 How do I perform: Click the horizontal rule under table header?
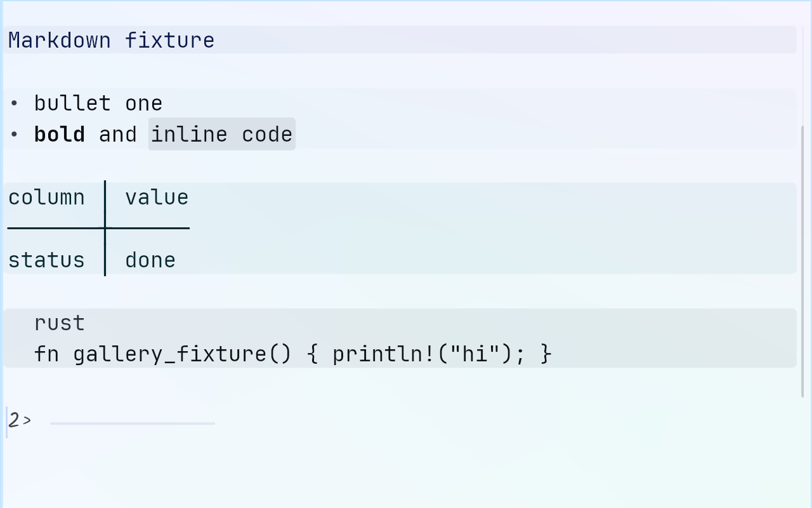tap(99, 228)
